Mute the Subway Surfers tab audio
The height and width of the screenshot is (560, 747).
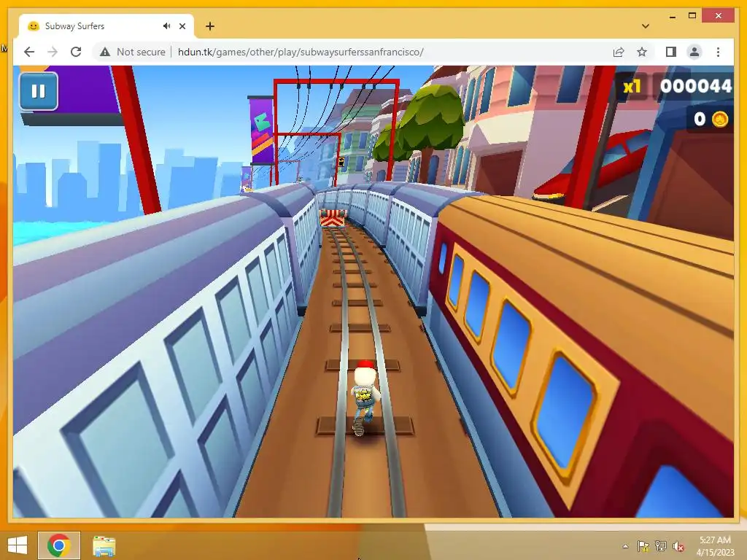(x=166, y=26)
